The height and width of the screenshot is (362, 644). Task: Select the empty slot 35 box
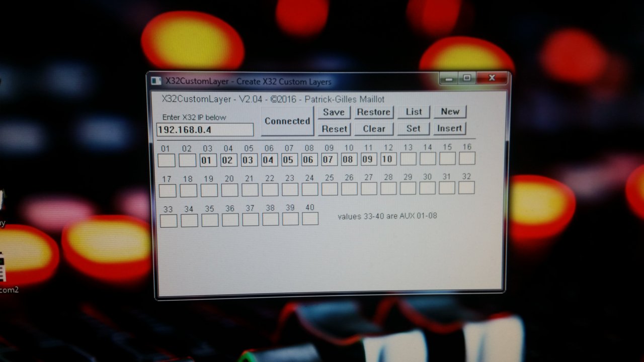point(210,220)
